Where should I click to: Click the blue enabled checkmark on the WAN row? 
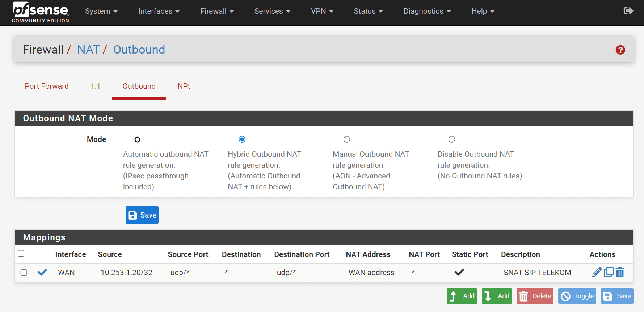pos(42,272)
